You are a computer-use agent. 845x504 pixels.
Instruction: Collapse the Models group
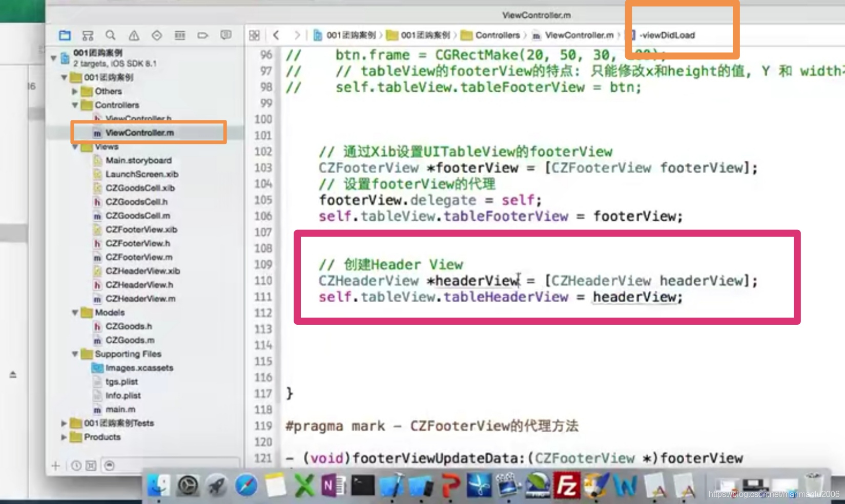tap(75, 312)
